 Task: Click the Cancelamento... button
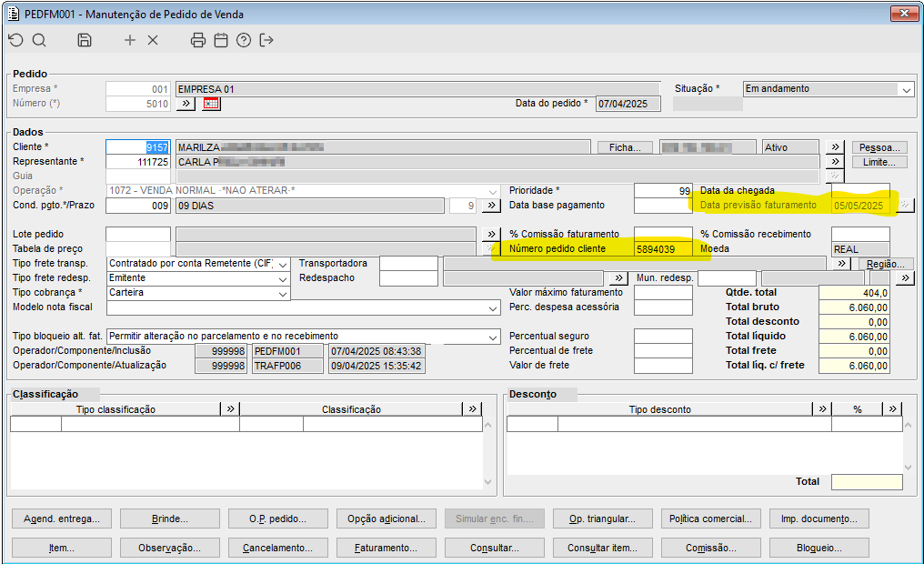tap(278, 548)
